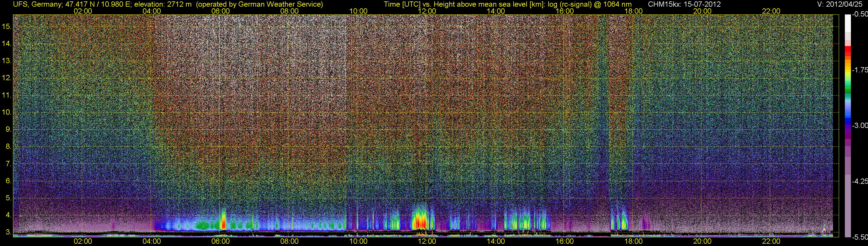The image size is (868, 246).
Task: Click the '-3.00' color scale value
Action: [860, 125]
